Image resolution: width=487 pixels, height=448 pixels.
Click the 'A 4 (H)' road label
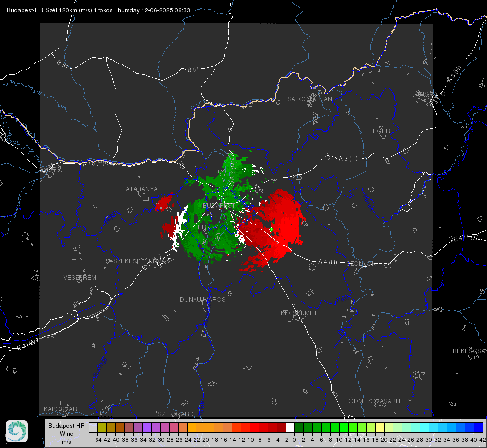328,262
